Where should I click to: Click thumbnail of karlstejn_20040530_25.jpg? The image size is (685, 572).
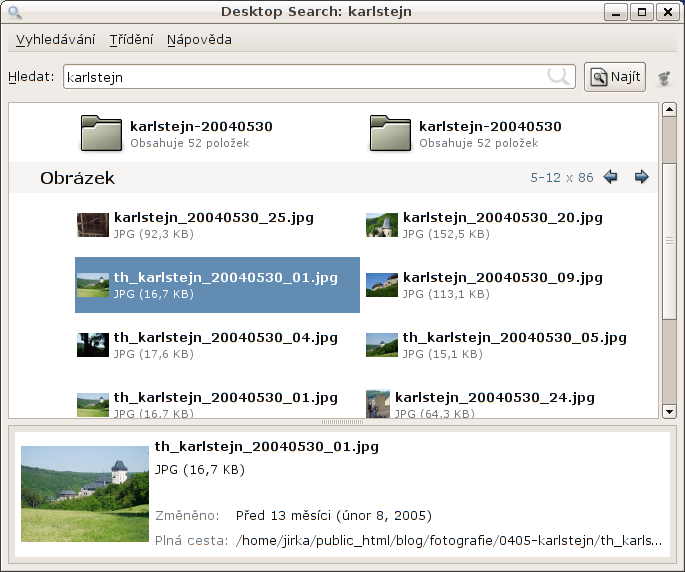point(93,225)
